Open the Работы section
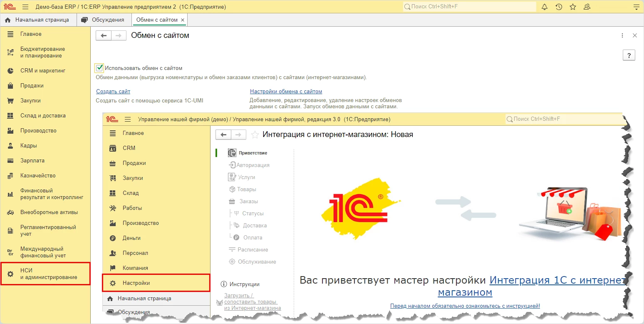This screenshot has height=324, width=644. [x=156, y=208]
